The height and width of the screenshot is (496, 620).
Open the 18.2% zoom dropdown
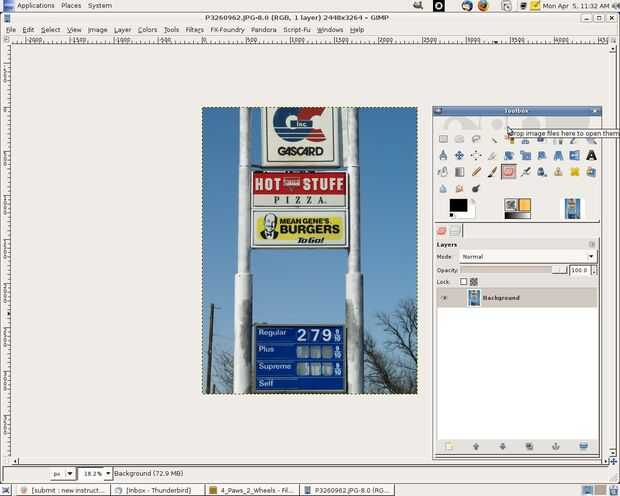tap(108, 473)
